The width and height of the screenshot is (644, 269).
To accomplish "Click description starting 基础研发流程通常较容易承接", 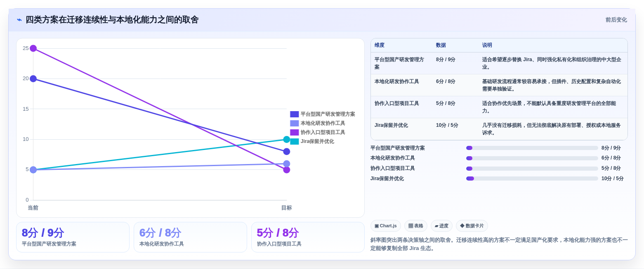I will click(x=552, y=85).
